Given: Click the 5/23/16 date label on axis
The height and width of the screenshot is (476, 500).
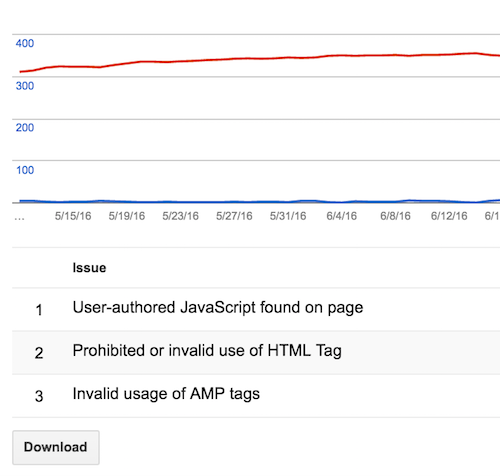Looking at the screenshot, I should [x=180, y=216].
